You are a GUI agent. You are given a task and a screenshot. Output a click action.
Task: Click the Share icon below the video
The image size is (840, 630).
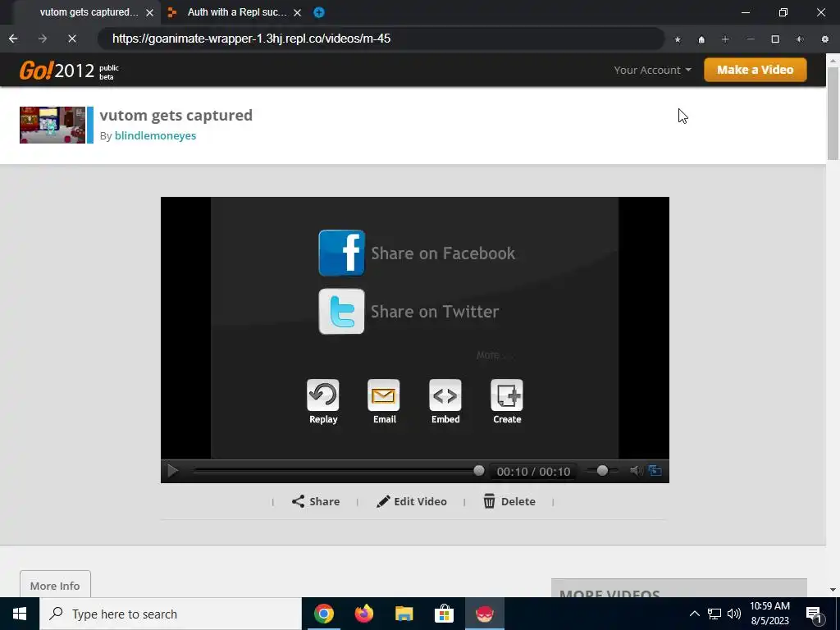pos(298,501)
